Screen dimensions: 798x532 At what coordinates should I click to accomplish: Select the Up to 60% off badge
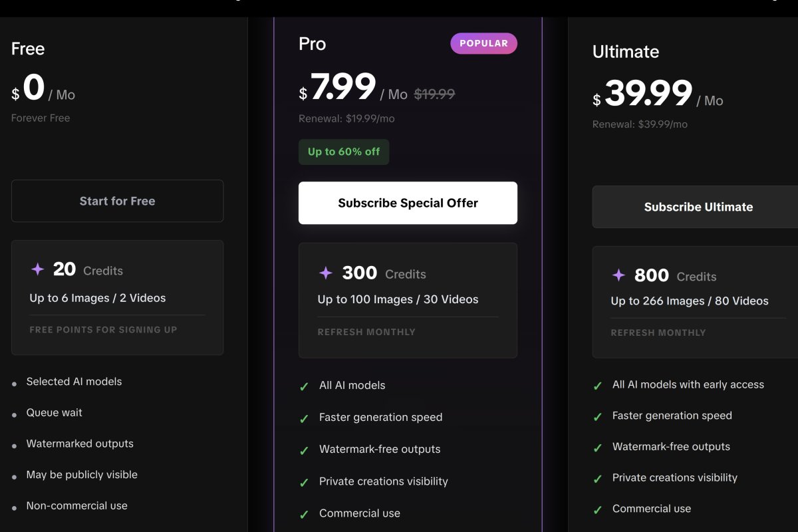coord(344,152)
